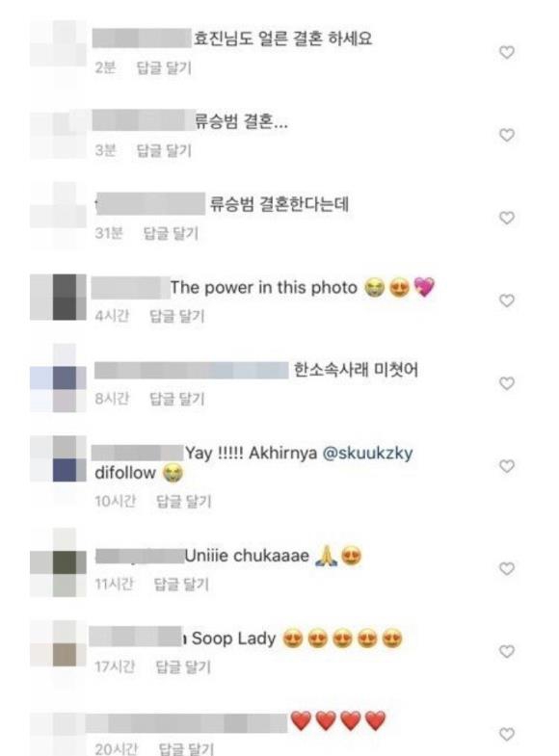Screen dimensions: 559x756
Task: Open avatar of 'The power in this photo' commenter
Action: click(x=58, y=297)
